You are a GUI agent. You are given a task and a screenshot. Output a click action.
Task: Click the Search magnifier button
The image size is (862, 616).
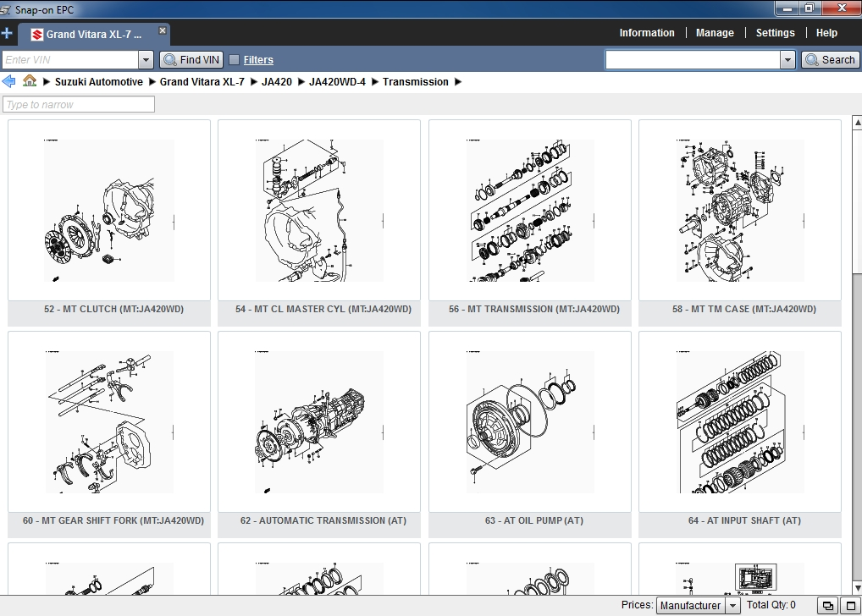click(x=830, y=60)
